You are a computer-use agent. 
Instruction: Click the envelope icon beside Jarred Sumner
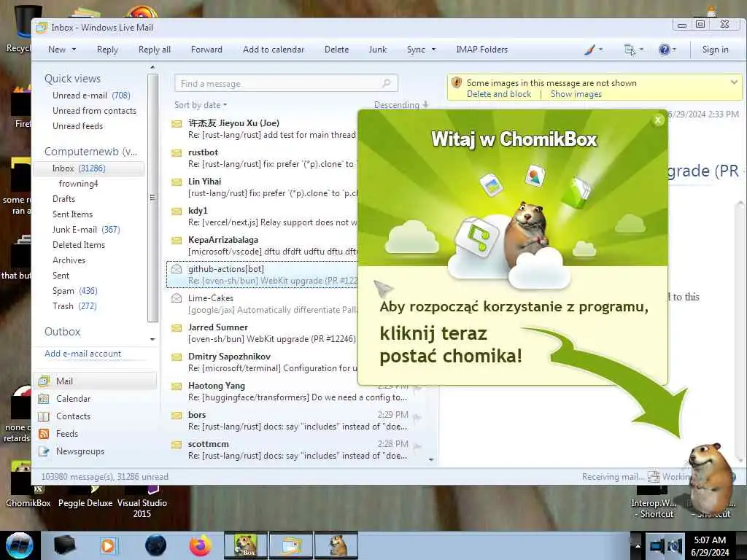point(177,327)
